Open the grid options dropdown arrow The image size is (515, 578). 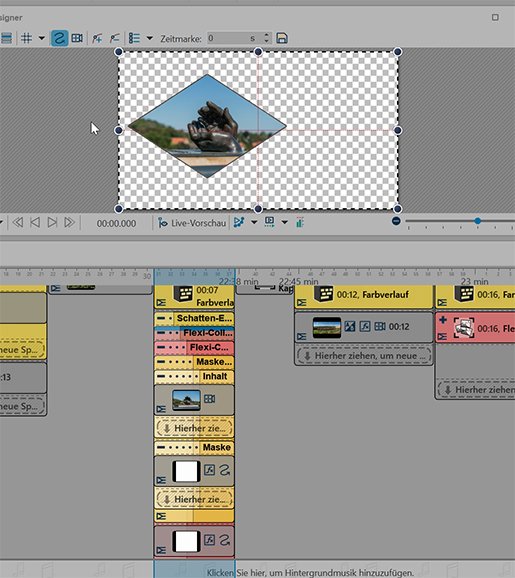[42, 38]
